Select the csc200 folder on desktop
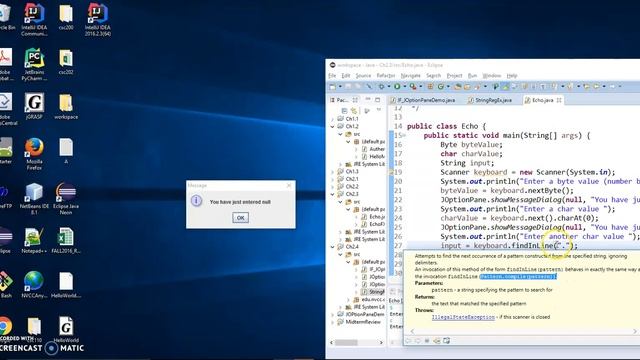Viewport: 640px width, 360px height. coord(66,17)
